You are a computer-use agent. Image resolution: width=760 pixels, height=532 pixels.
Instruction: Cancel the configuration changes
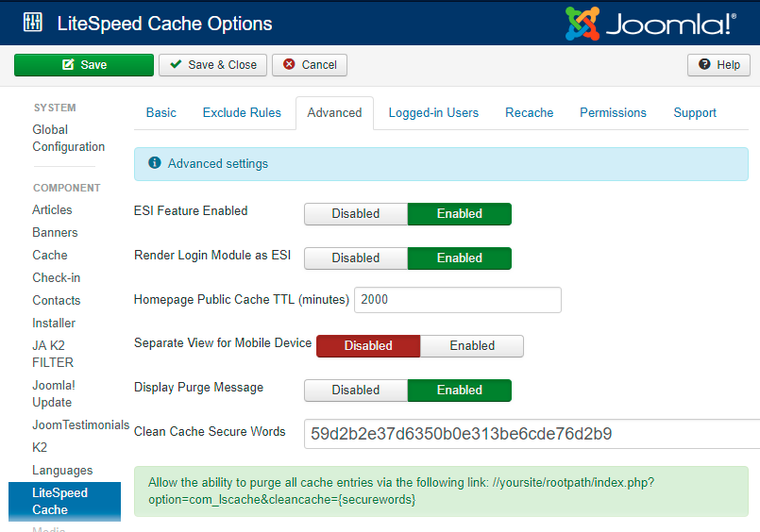click(x=310, y=65)
